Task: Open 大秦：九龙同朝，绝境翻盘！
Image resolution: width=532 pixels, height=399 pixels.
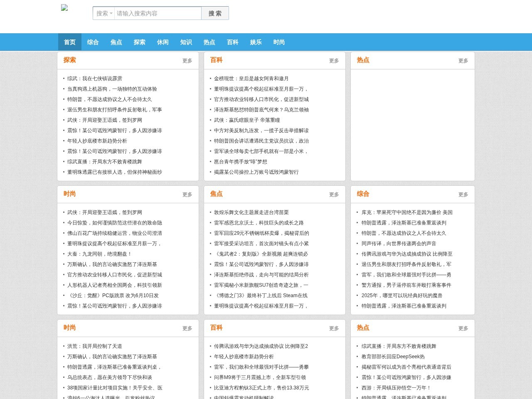Action: [100, 254]
